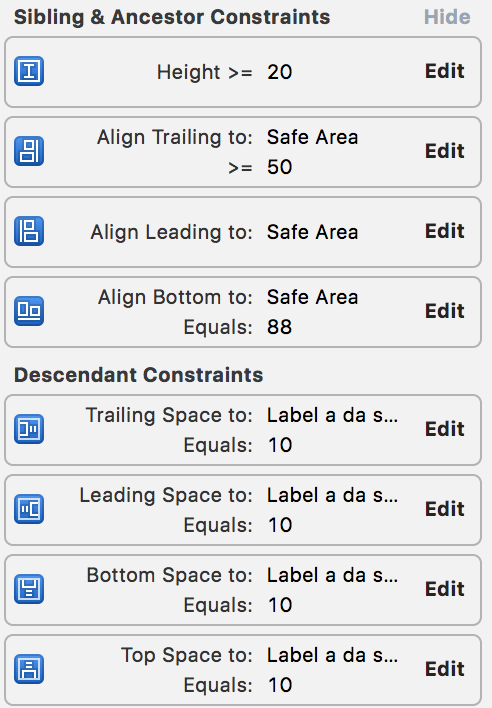
Task: Edit the Align Leading to Safe Area constraint
Action: (x=445, y=231)
